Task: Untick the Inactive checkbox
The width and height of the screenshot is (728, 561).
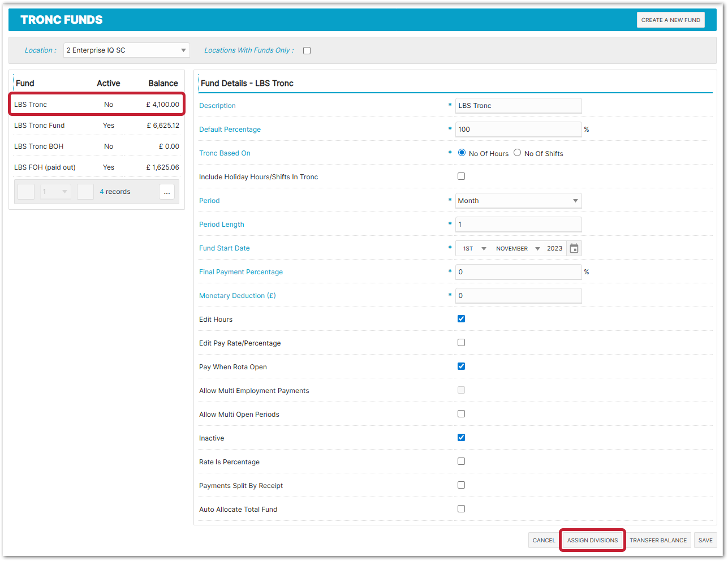Action: 461,438
